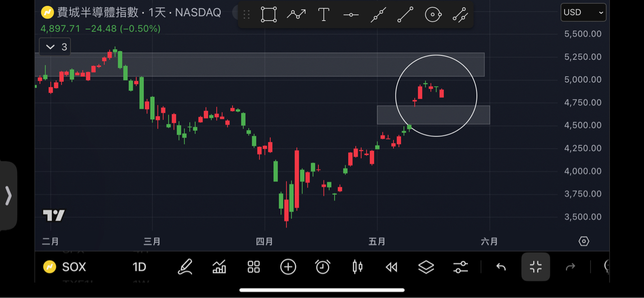Tap the add plus circle icon
Viewport: 644px width, 298px height.
288,267
